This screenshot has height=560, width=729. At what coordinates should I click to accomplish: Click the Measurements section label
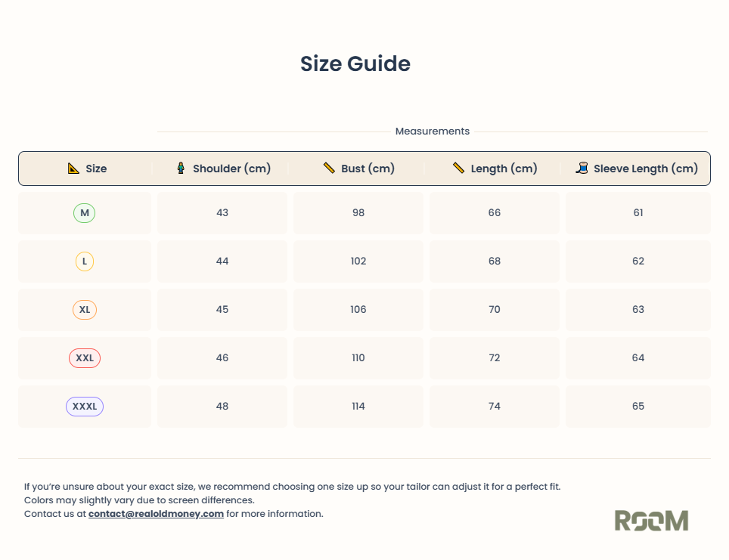(x=433, y=131)
